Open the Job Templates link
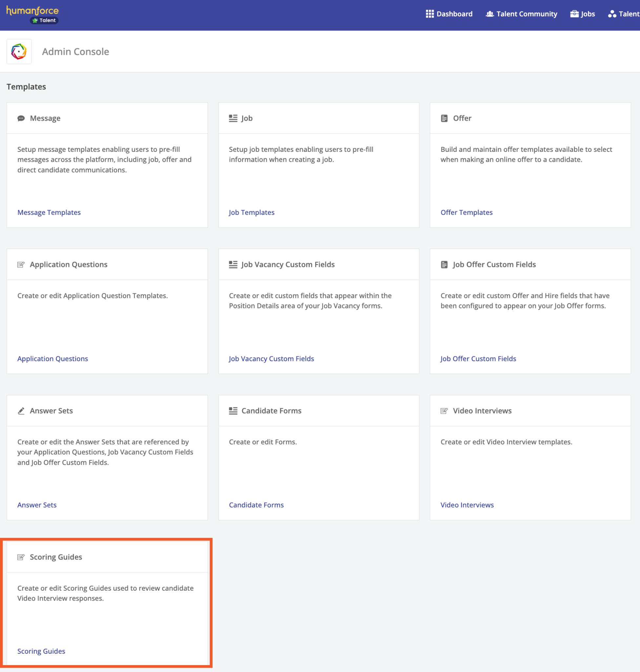This screenshot has height=672, width=640. point(252,213)
